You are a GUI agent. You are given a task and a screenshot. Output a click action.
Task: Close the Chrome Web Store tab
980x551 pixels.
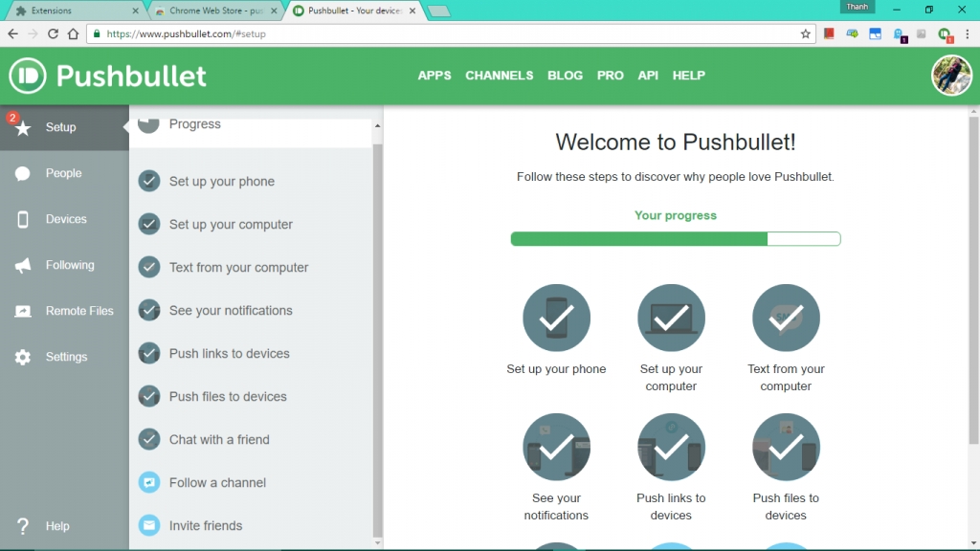274,11
